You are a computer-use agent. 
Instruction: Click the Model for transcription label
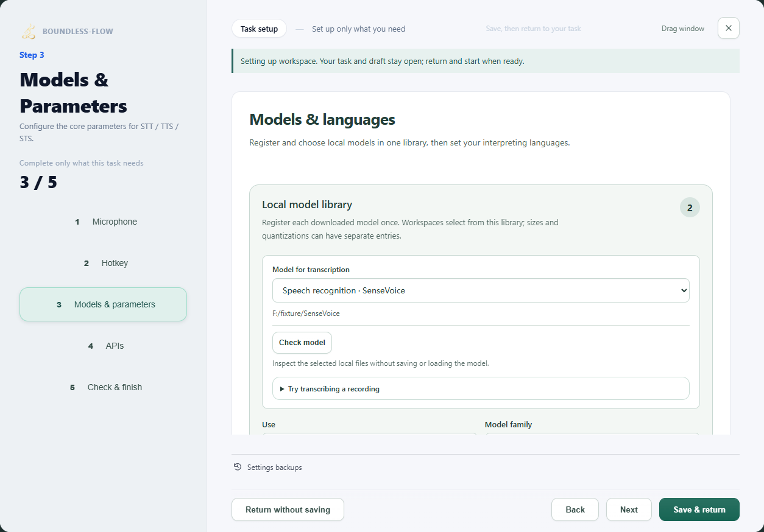point(311,270)
